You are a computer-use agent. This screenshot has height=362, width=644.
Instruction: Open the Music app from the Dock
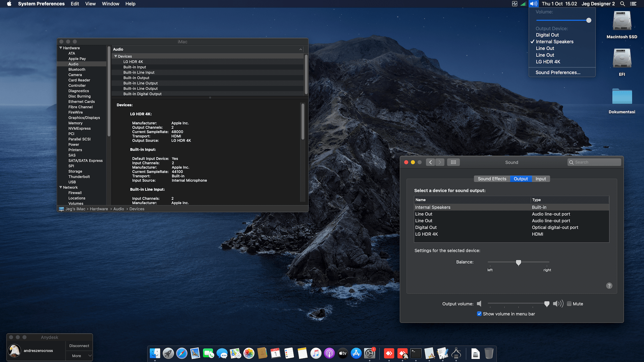316,353
